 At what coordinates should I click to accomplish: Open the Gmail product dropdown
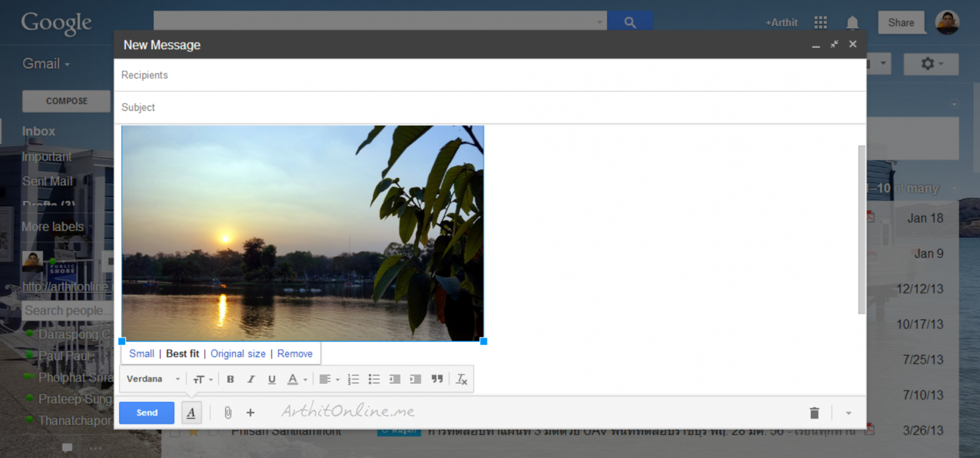46,64
